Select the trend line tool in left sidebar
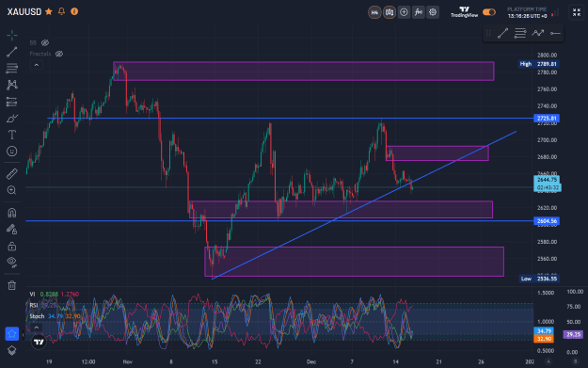The image size is (588, 368). (x=11, y=52)
